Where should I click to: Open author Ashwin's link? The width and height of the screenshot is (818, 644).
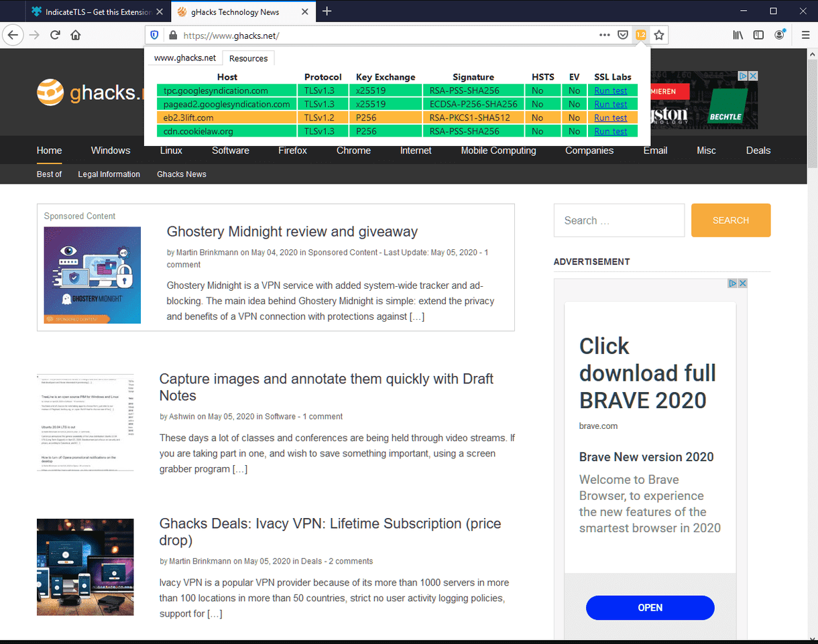tap(182, 416)
